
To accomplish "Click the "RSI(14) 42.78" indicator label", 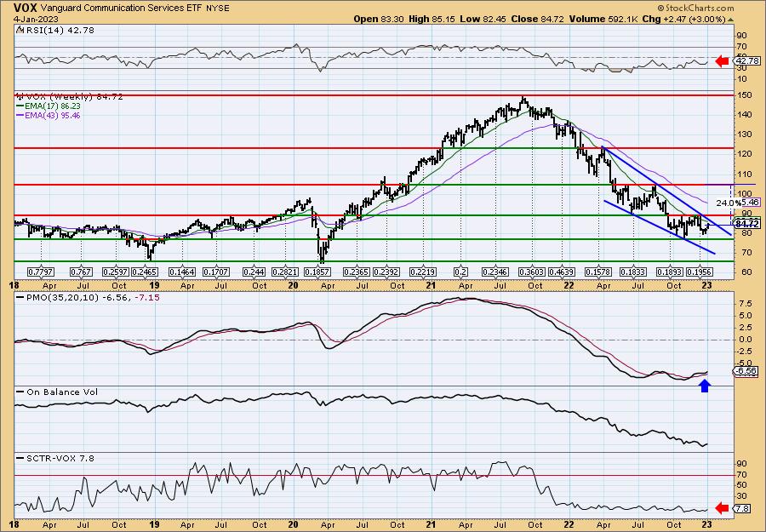I will (59, 31).
